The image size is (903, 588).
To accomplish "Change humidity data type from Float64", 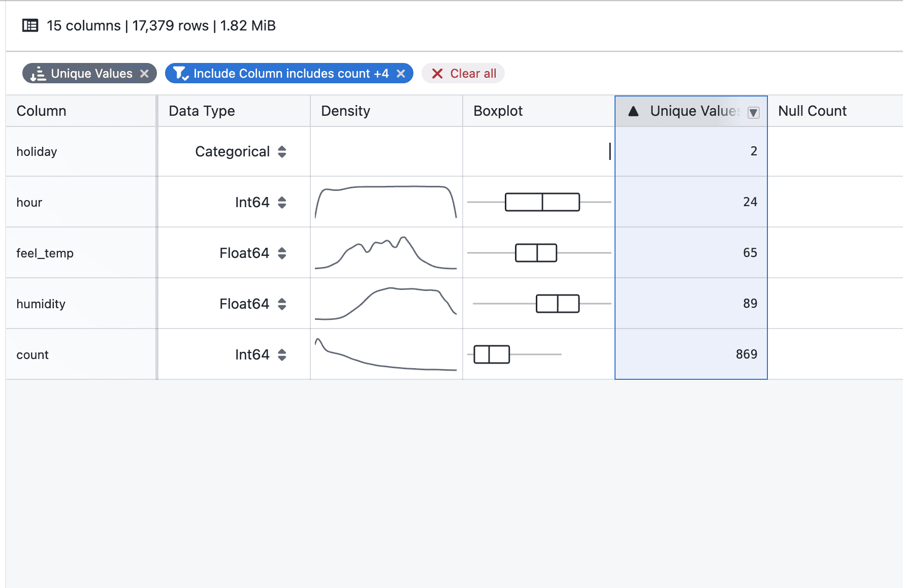I will (x=282, y=304).
